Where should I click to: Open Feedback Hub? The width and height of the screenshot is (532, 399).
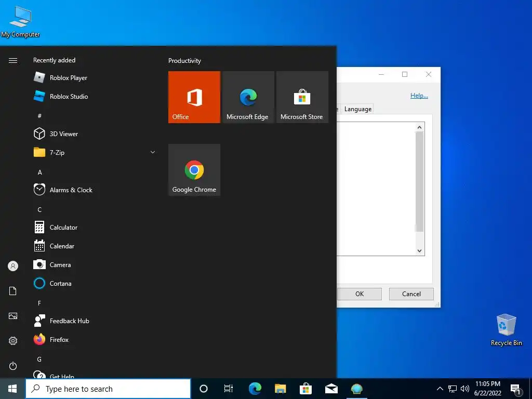(95, 321)
